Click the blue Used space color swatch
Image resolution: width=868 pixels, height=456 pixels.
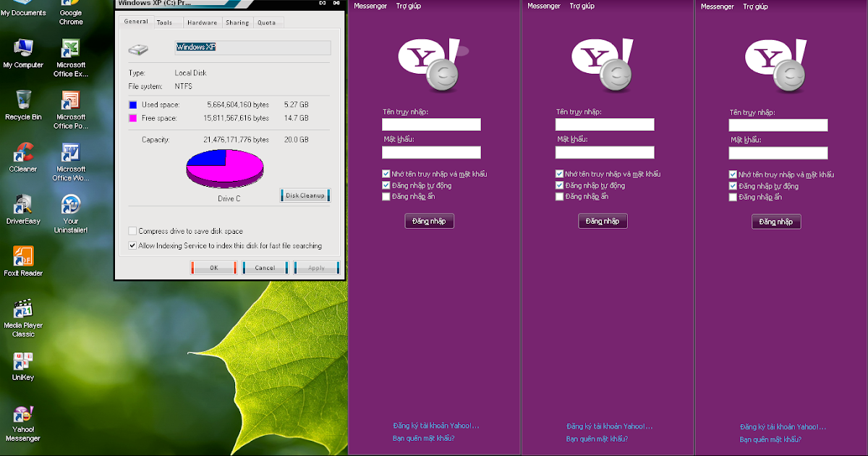132,105
